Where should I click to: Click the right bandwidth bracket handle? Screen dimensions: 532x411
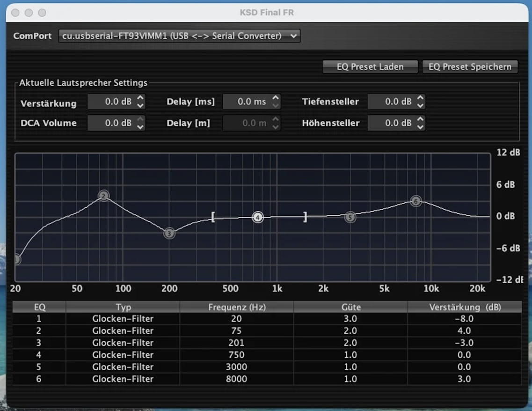tap(306, 217)
